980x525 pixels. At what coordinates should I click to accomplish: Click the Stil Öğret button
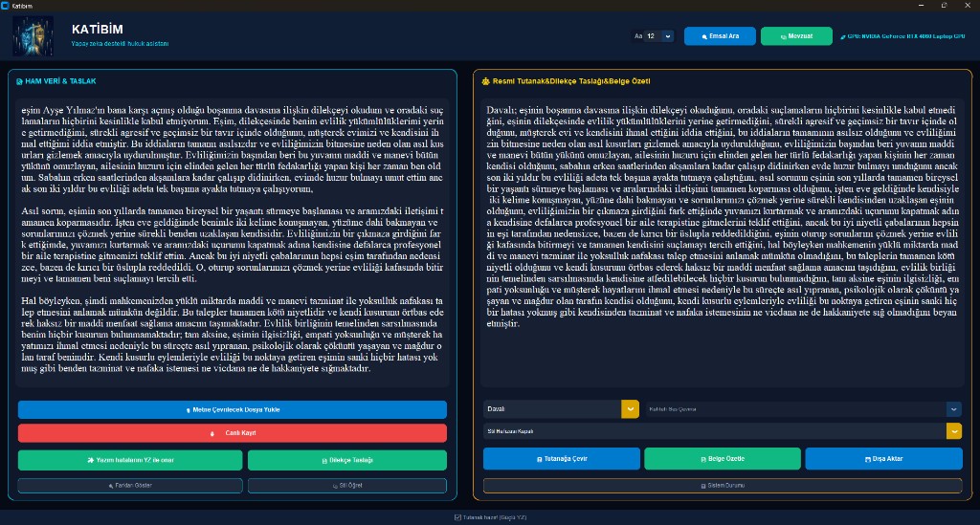coord(346,485)
